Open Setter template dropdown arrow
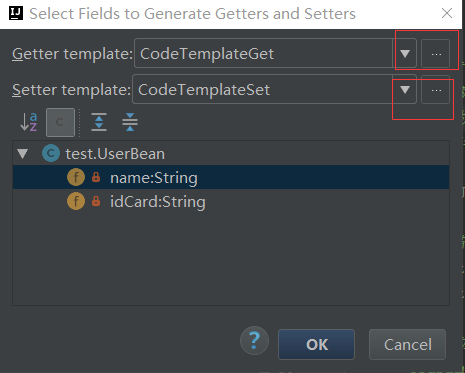This screenshot has height=373, width=465. pos(405,90)
